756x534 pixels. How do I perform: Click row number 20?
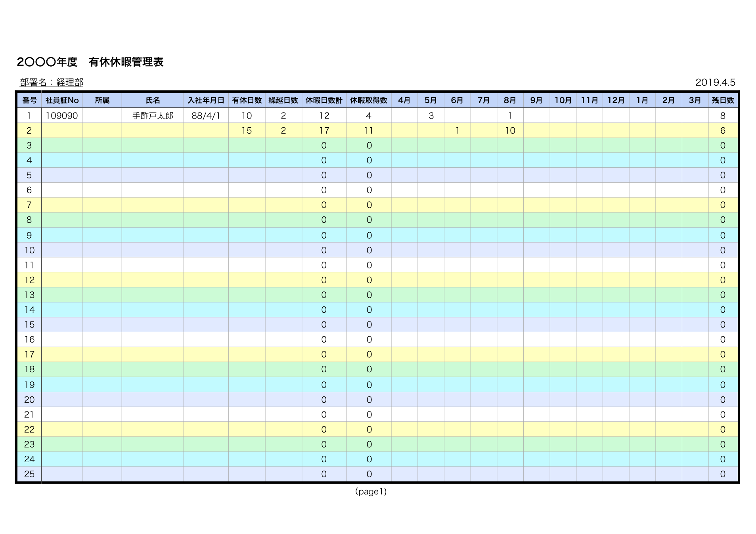coord(29,400)
